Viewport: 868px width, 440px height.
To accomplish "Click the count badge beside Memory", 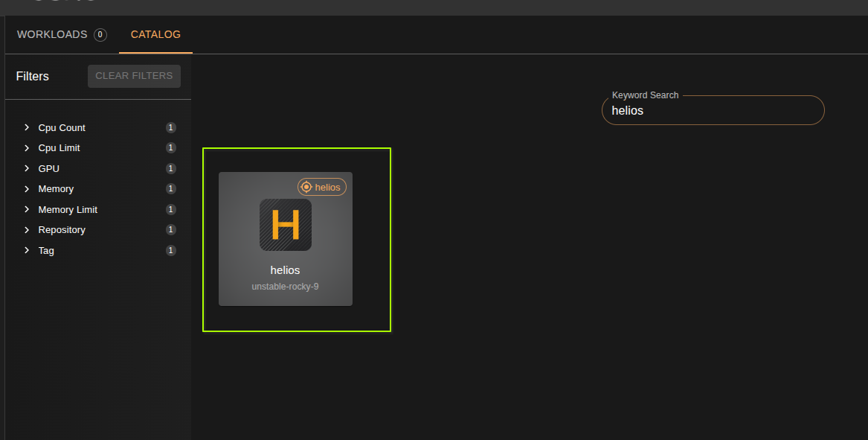I will pos(170,188).
